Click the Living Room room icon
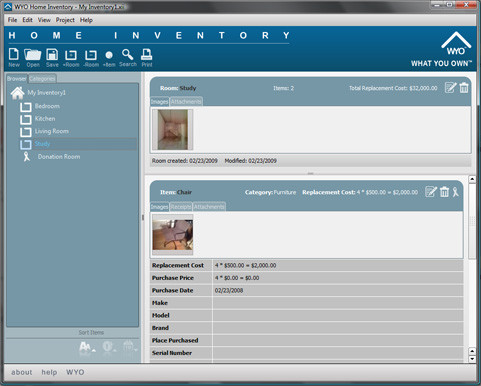The image size is (481, 386). (x=26, y=132)
